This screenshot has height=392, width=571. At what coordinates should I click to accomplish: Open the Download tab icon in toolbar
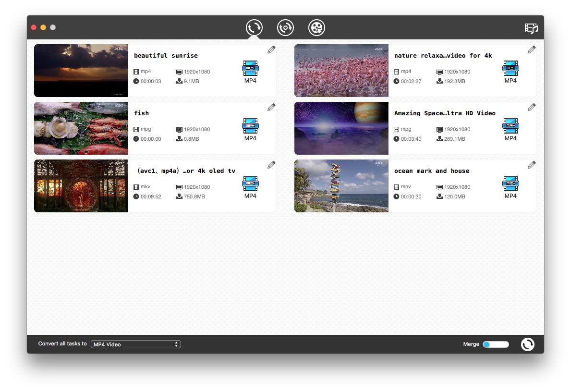(285, 27)
